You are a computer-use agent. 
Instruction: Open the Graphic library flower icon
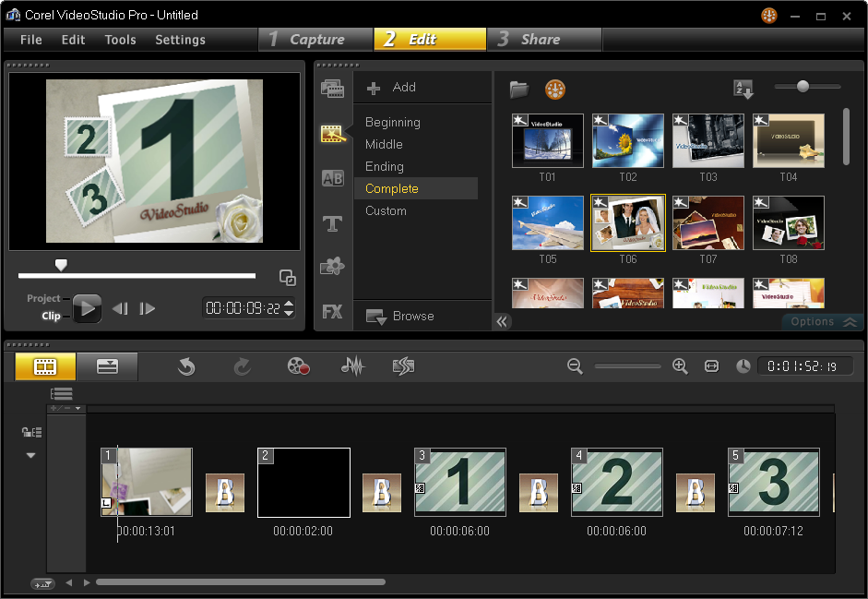click(332, 267)
